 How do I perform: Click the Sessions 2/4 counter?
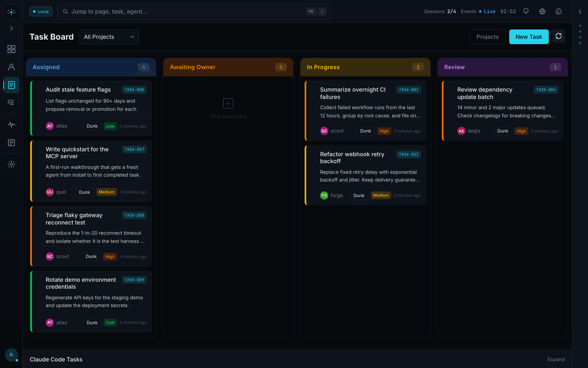(x=440, y=11)
